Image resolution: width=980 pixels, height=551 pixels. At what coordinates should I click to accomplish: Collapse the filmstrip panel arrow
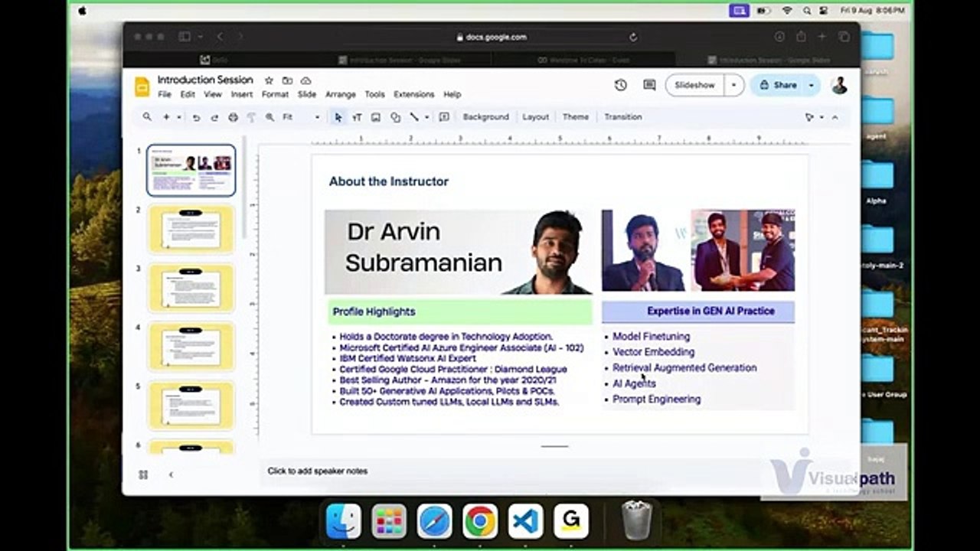click(x=171, y=474)
